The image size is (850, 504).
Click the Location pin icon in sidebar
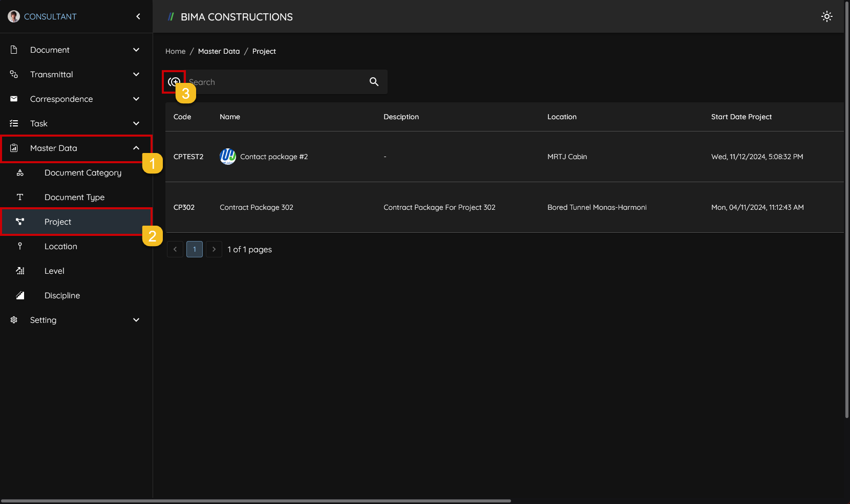click(20, 246)
